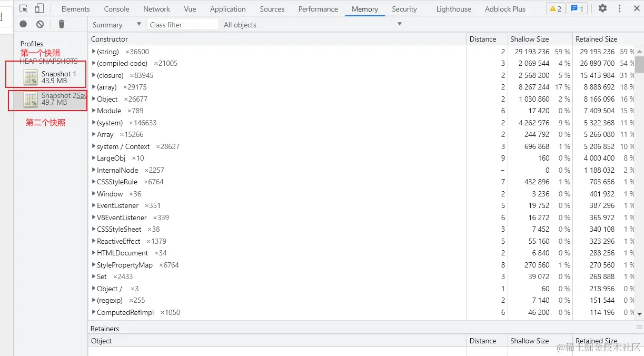644x356 pixels.
Task: Open the Elements tab
Action: tap(75, 9)
